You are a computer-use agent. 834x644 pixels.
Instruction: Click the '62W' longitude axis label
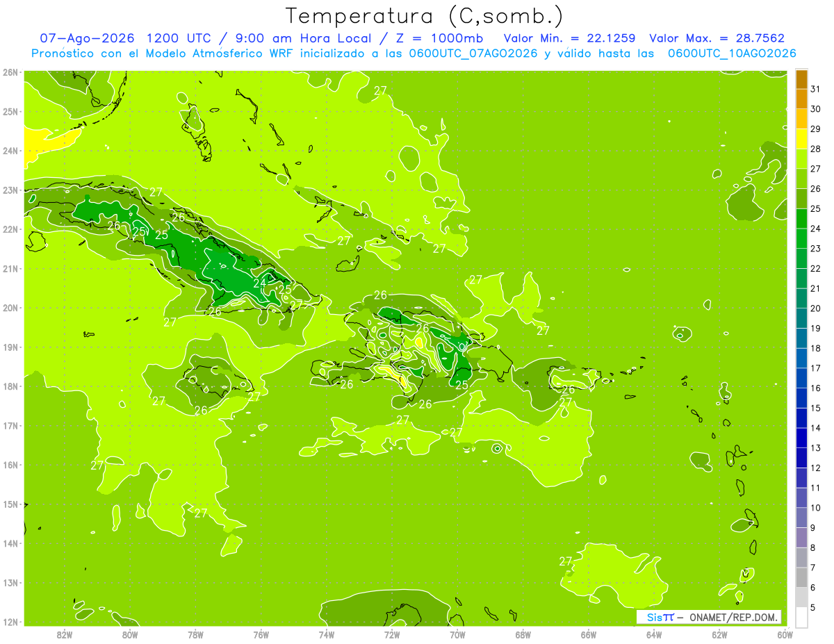pos(719,635)
